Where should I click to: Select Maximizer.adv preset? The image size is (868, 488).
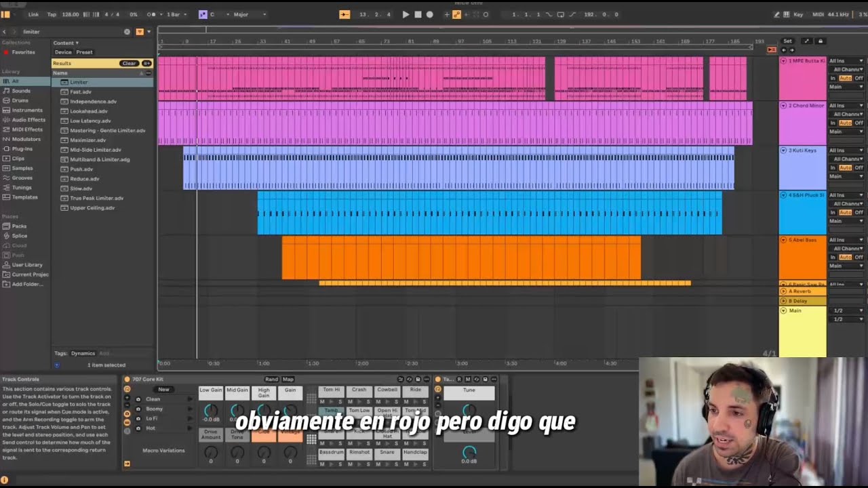(87, 140)
